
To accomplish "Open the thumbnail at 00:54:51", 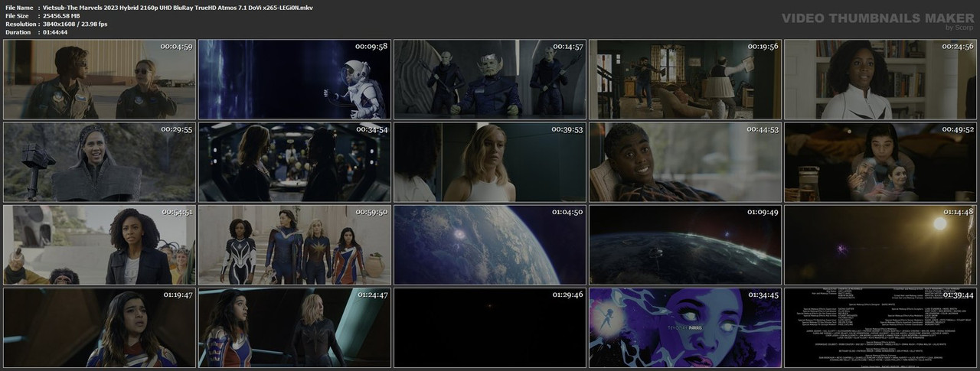I will tap(100, 244).
